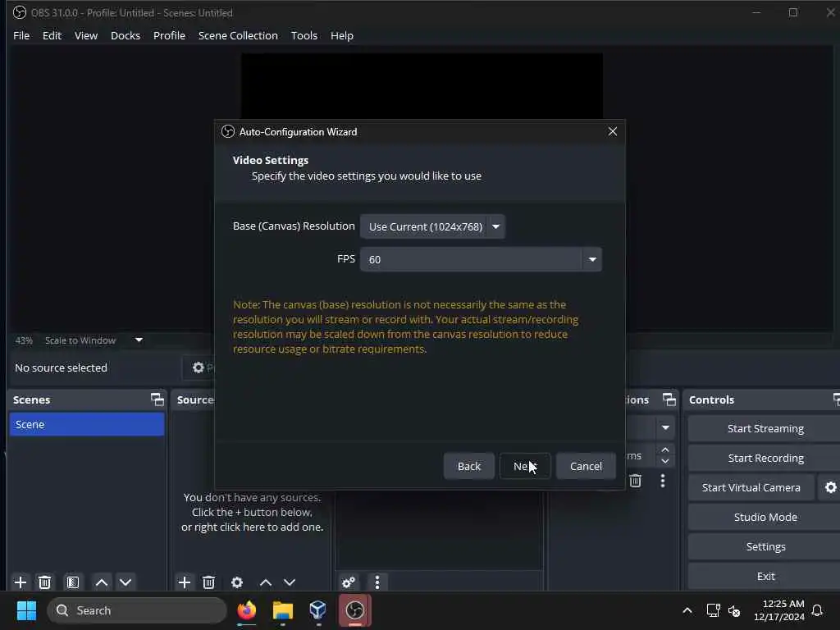
Task: Close the Auto-Configuration Wizard dialog
Action: coord(612,132)
